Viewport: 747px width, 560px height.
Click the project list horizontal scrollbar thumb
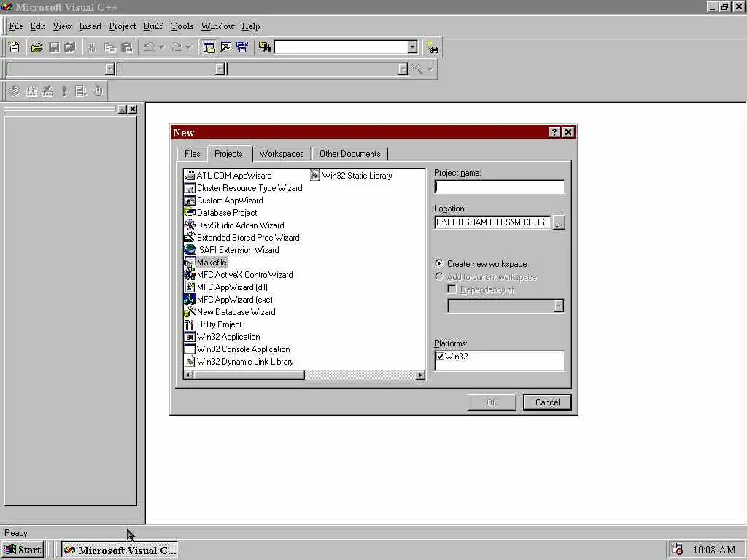click(249, 376)
